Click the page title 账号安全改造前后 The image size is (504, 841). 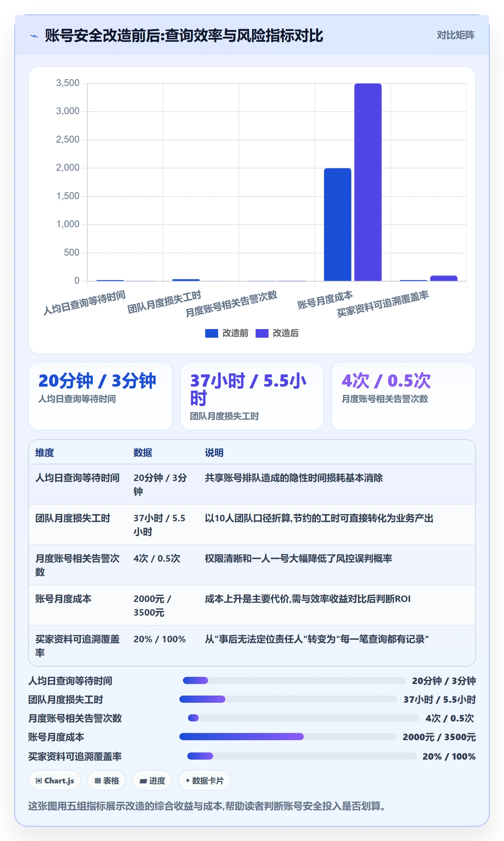pyautogui.click(x=184, y=36)
